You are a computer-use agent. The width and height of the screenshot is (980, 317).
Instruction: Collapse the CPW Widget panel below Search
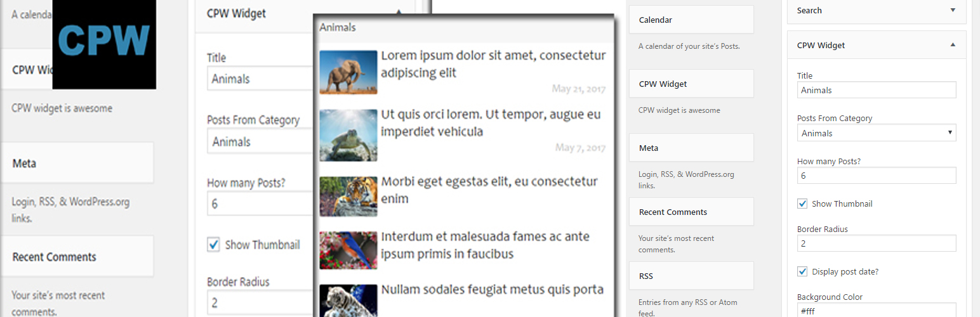tap(953, 45)
